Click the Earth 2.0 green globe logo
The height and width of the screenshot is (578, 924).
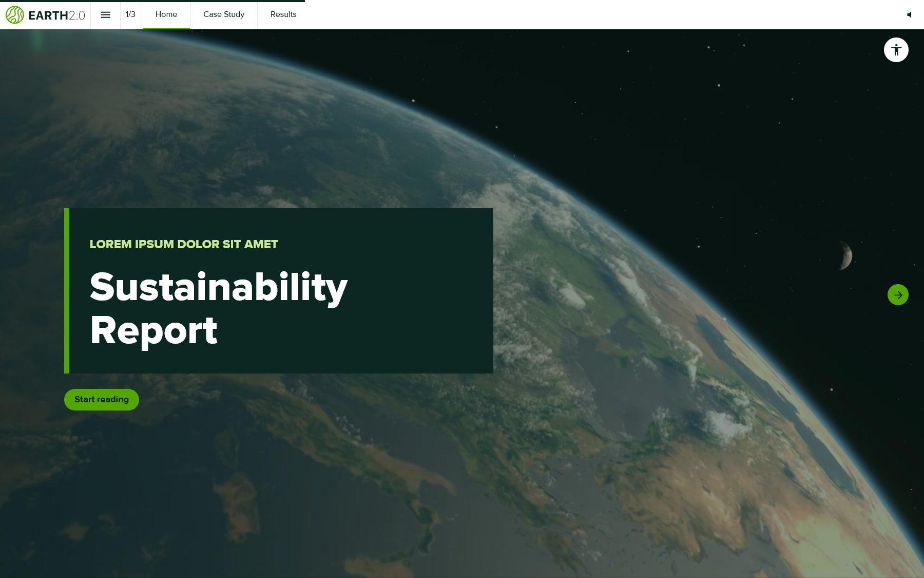click(15, 15)
